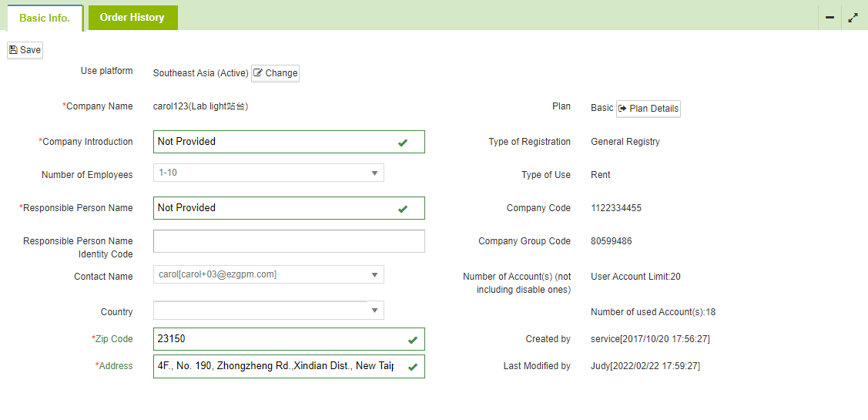The image size is (868, 420).
Task: Collapse the panel with the minus icon
Action: pyautogui.click(x=829, y=18)
